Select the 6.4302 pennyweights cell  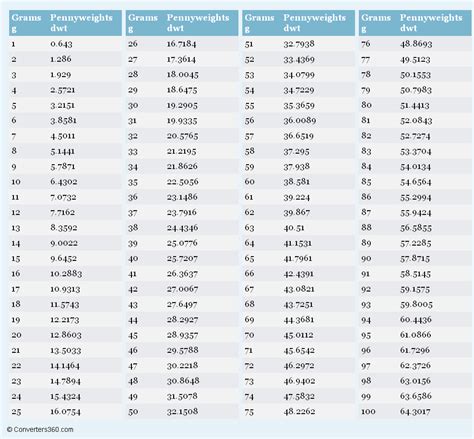tap(64, 182)
